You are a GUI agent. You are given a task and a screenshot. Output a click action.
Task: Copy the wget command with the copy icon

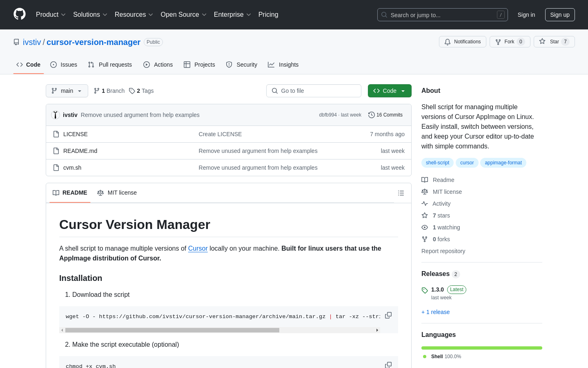[388, 315]
